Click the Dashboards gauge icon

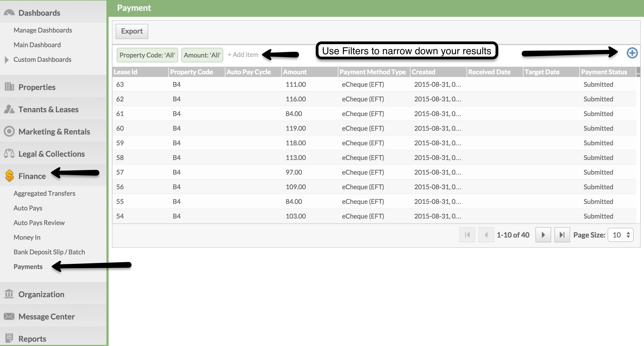click(9, 12)
